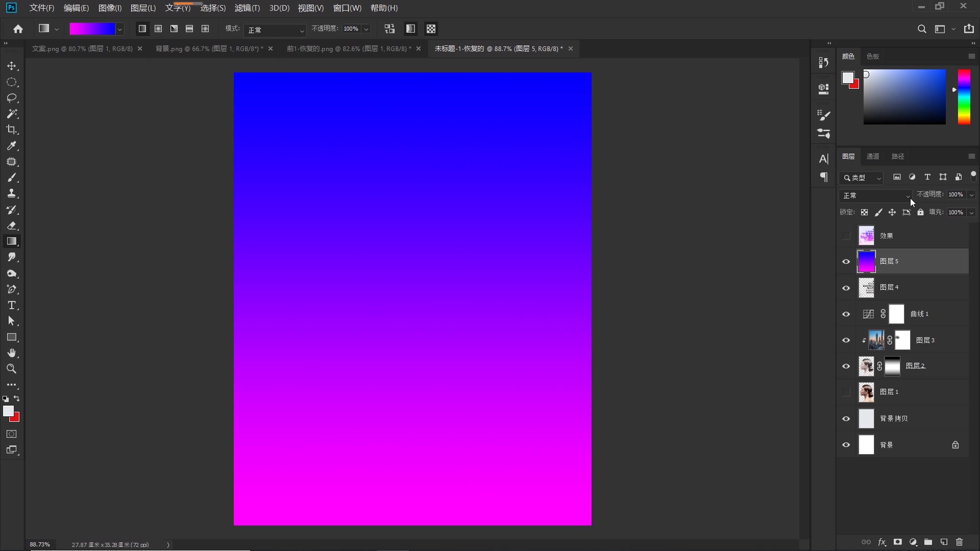
Task: Click the delete layer trash icon
Action: 959,542
